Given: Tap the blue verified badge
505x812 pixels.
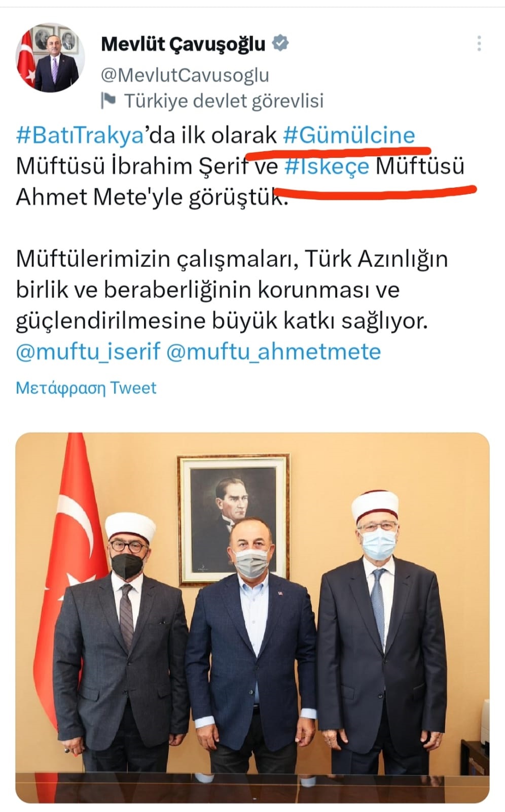Looking at the screenshot, I should (280, 44).
